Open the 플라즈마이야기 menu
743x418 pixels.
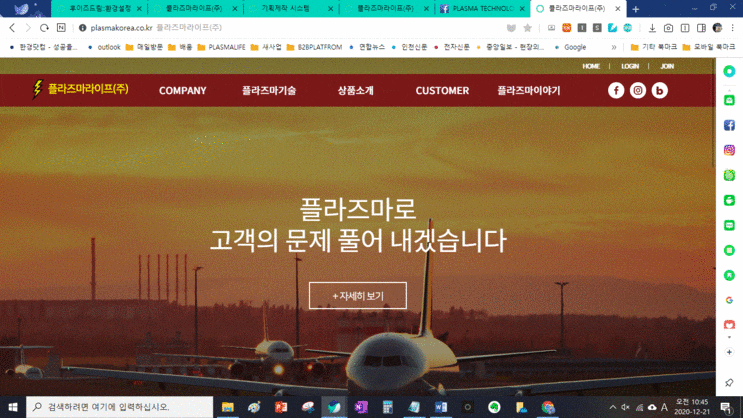529,91
